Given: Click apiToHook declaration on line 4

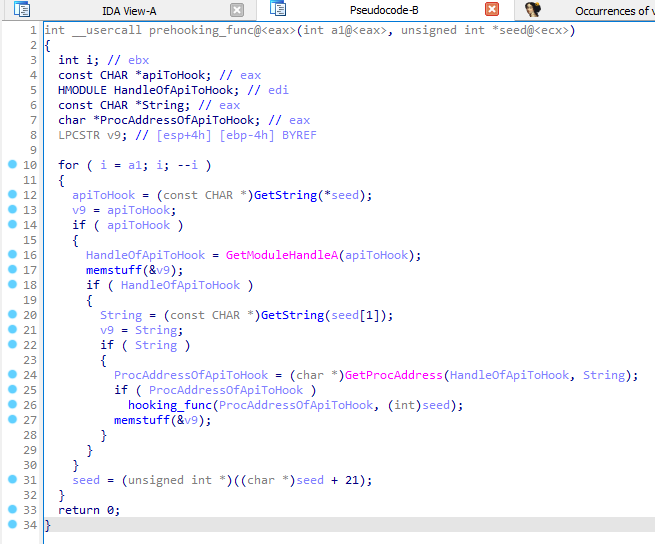Looking at the screenshot, I should tap(135, 75).
